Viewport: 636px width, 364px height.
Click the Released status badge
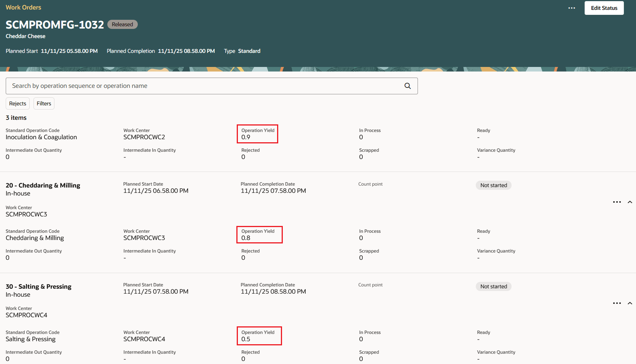point(122,24)
